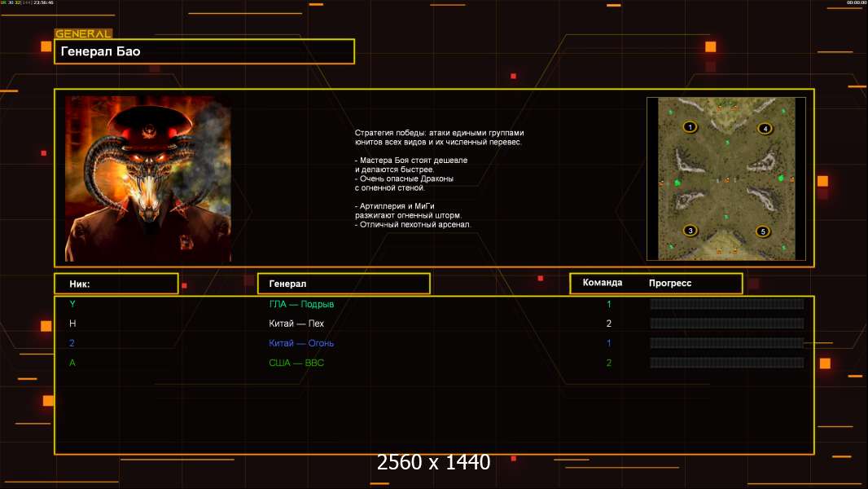Select the Китай — Пех general entry
868x489 pixels.
click(296, 324)
